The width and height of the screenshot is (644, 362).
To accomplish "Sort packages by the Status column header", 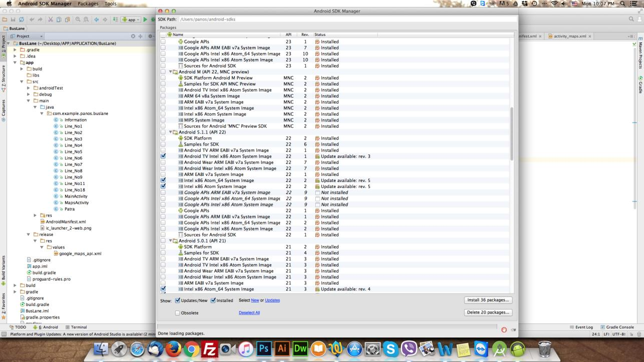I will tap(345, 34).
